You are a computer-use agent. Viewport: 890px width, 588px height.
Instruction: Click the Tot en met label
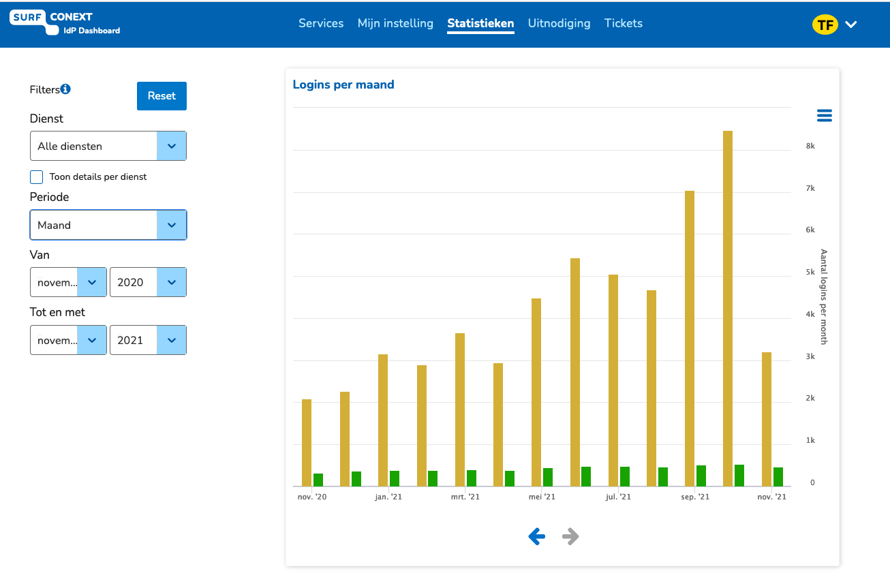[x=58, y=312]
